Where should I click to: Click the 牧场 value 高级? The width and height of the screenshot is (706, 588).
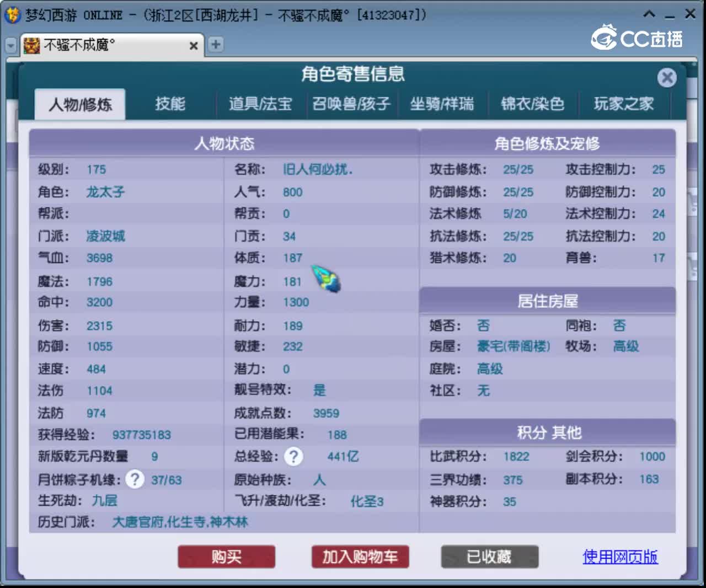tap(626, 346)
